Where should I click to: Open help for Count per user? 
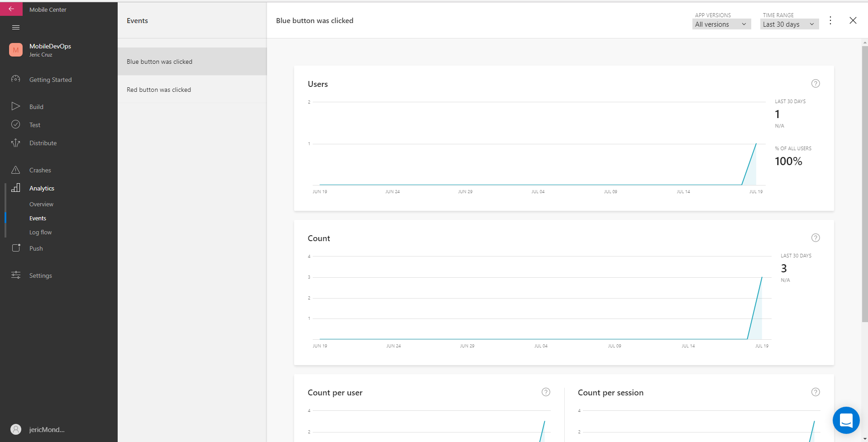[546, 392]
